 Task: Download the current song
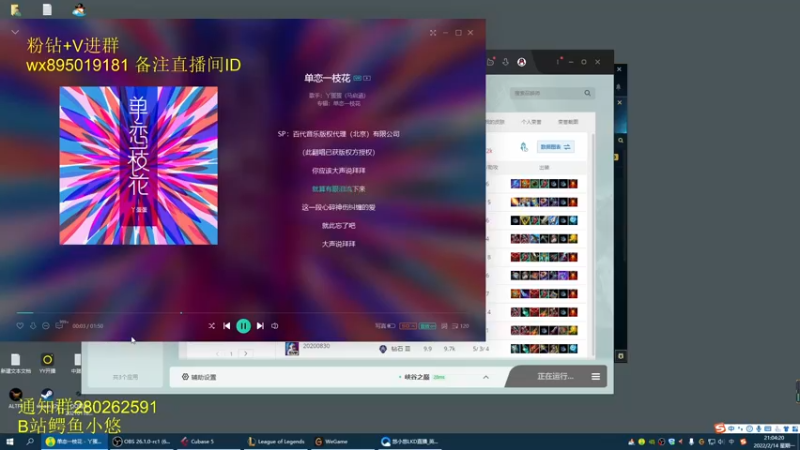point(33,326)
